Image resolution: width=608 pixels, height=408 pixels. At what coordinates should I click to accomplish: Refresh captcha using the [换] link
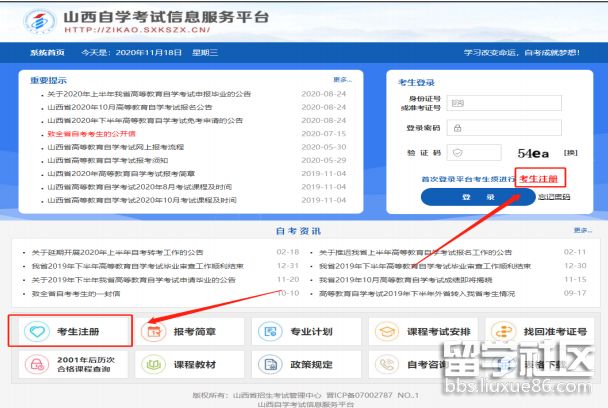point(571,152)
